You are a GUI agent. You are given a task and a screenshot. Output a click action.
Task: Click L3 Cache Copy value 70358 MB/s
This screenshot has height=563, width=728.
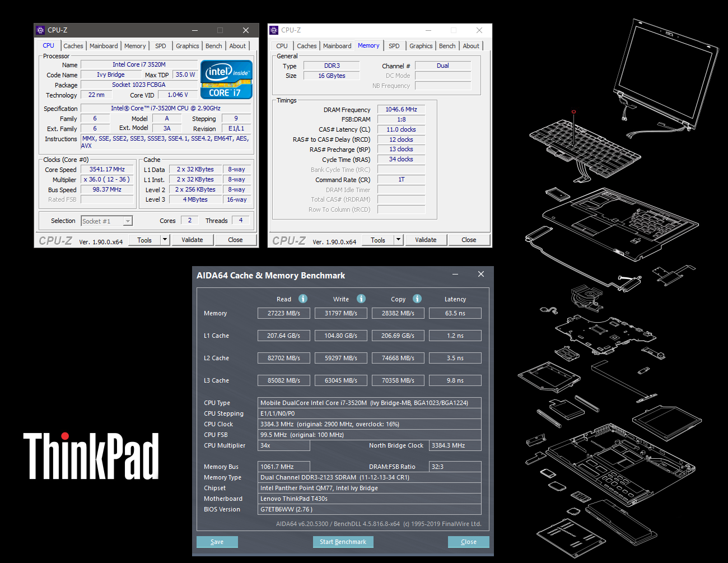398,380
